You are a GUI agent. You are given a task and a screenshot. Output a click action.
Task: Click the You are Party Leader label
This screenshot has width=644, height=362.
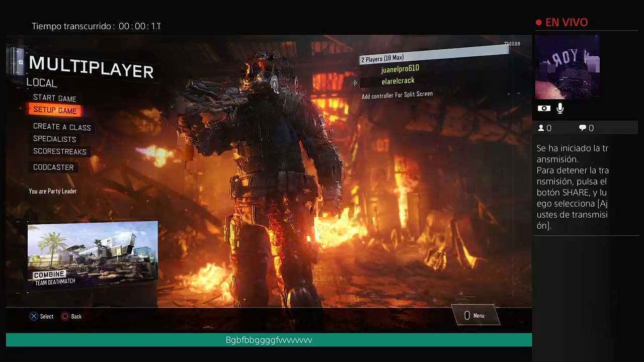coord(52,191)
